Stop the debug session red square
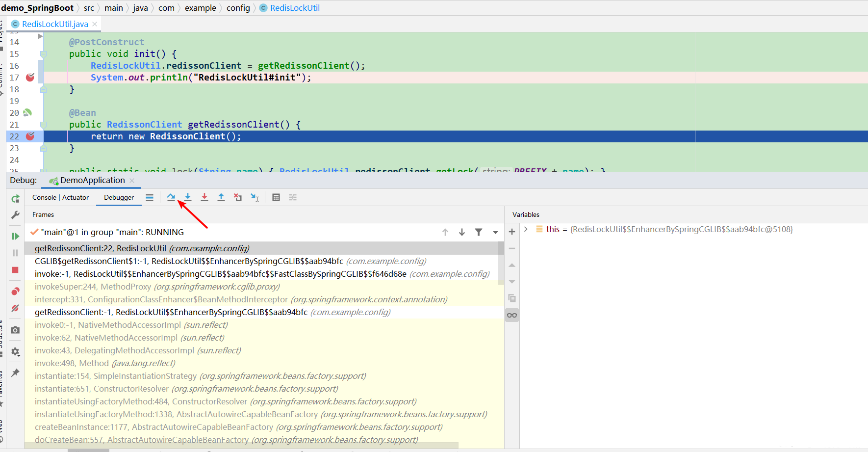The image size is (868, 452). click(x=15, y=270)
